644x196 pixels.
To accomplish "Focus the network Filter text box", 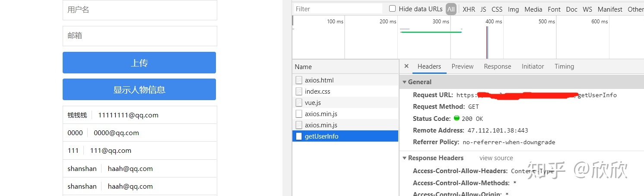I will click(x=338, y=9).
